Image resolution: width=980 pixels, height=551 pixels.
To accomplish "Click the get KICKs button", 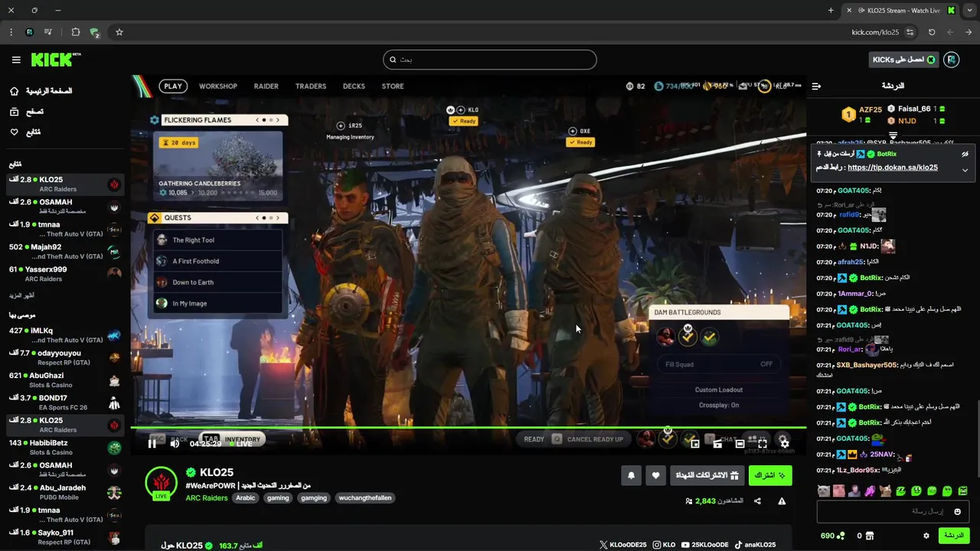I will 904,60.
